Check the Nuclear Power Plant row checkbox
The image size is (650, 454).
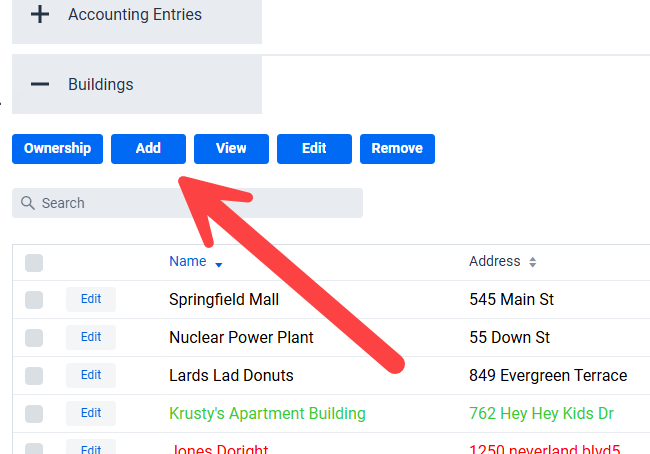click(x=34, y=338)
